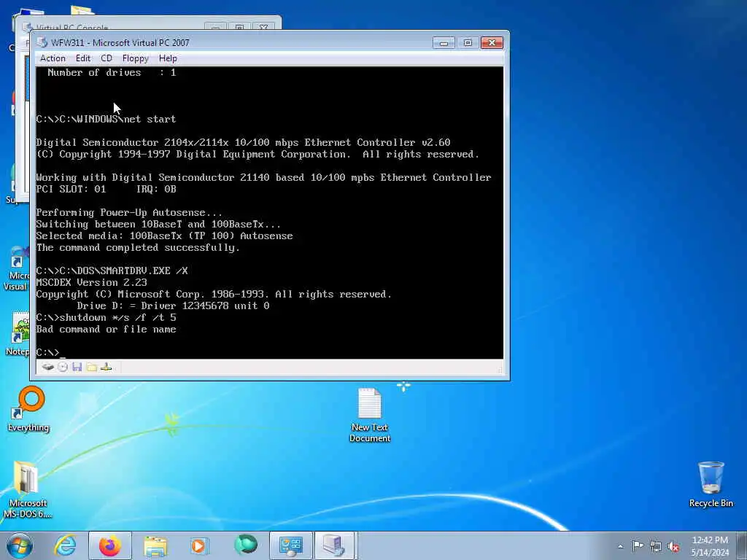Click the Virtual PC window title icon
Screen dimensions: 747x560
[x=42, y=42]
